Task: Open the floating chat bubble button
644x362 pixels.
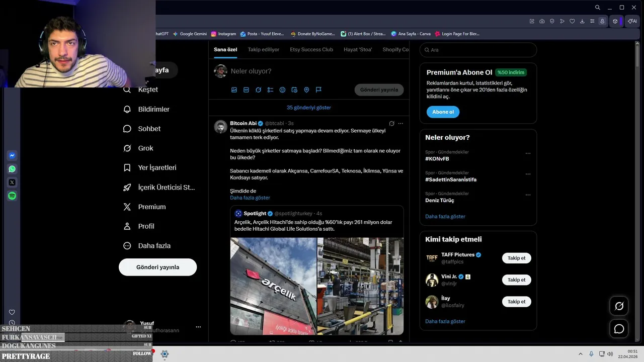Action: (619, 329)
